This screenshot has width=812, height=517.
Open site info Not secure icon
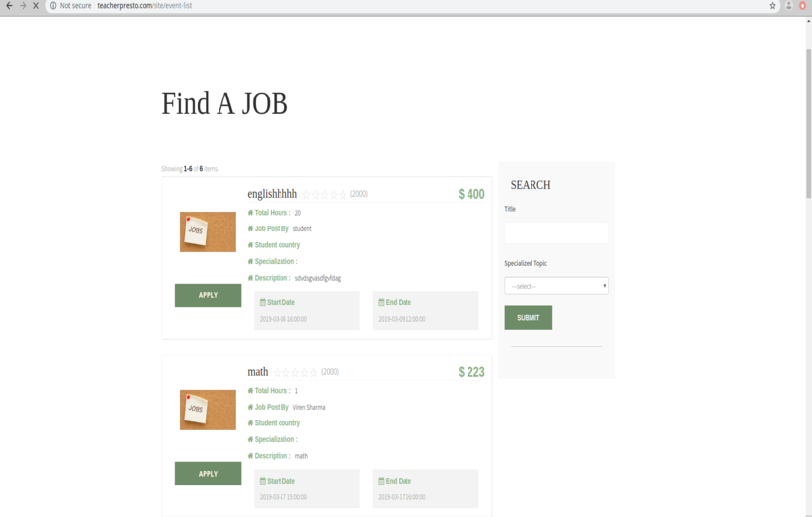pyautogui.click(x=53, y=6)
